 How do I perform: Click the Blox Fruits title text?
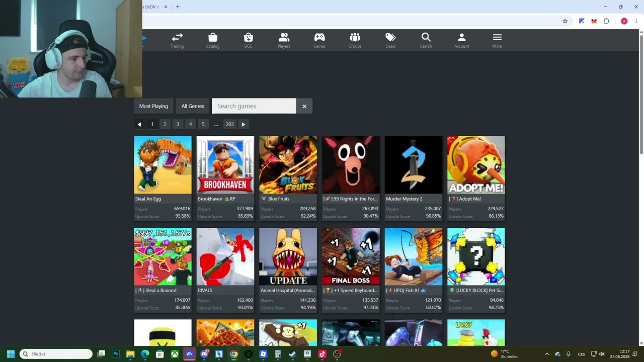click(279, 199)
